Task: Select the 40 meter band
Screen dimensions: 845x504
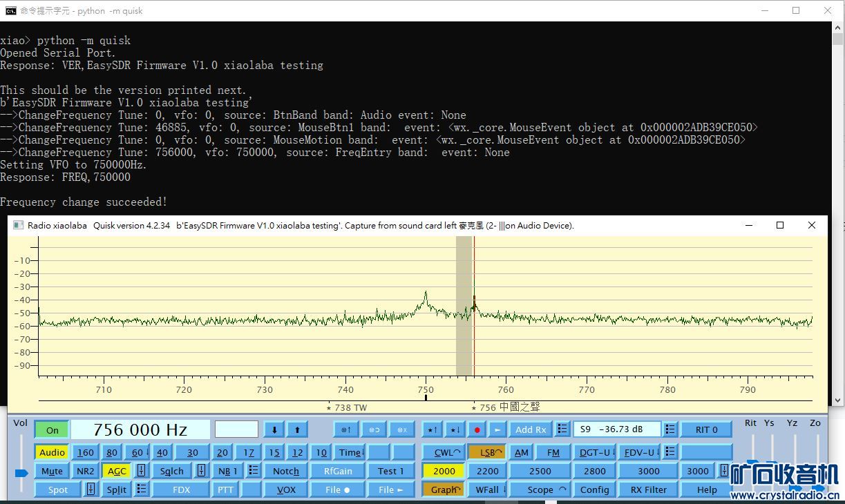Action: click(162, 452)
